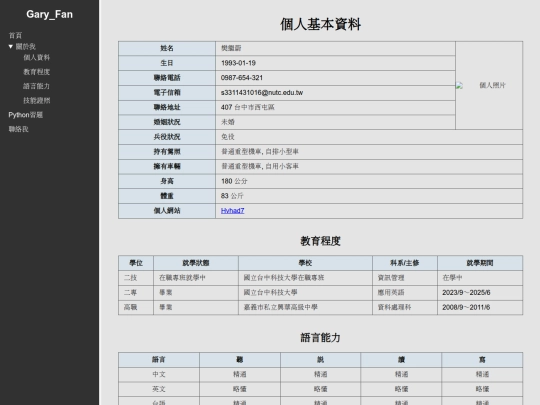The width and height of the screenshot is (540, 405).
Task: Click the 教育程度 section heading above the table
Action: click(320, 241)
